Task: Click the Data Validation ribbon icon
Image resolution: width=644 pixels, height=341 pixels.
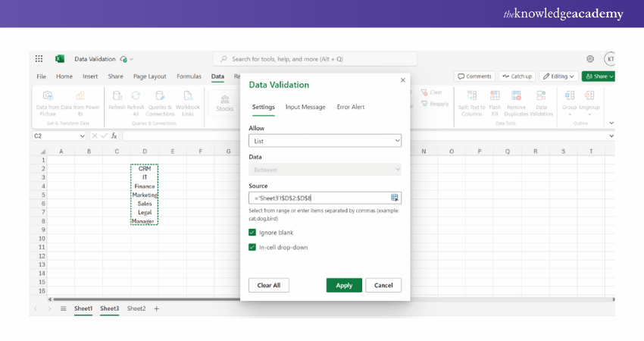Action: [x=541, y=96]
